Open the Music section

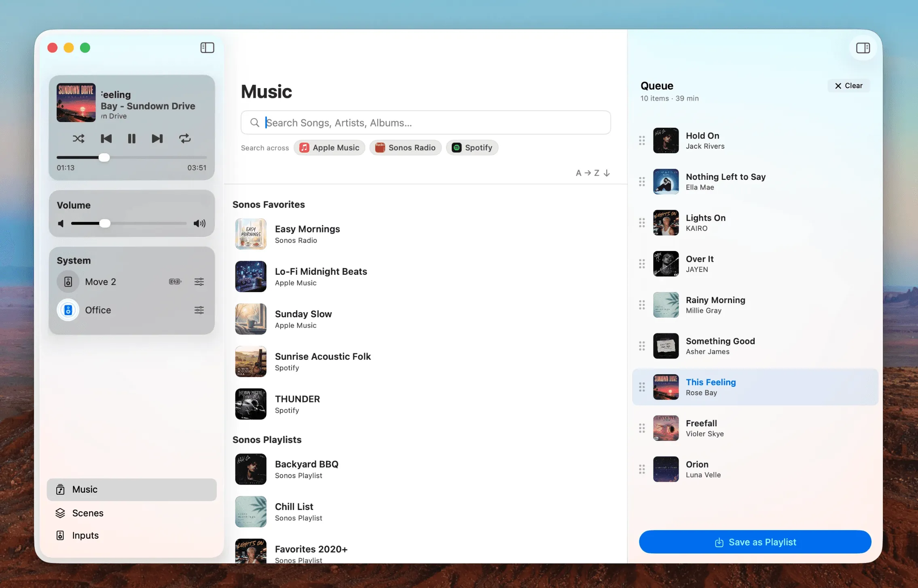click(131, 489)
